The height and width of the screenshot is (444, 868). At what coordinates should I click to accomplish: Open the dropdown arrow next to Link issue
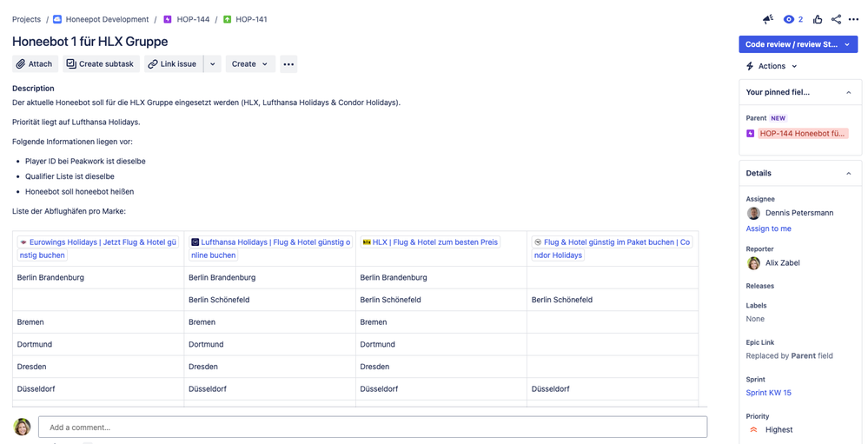pyautogui.click(x=213, y=63)
